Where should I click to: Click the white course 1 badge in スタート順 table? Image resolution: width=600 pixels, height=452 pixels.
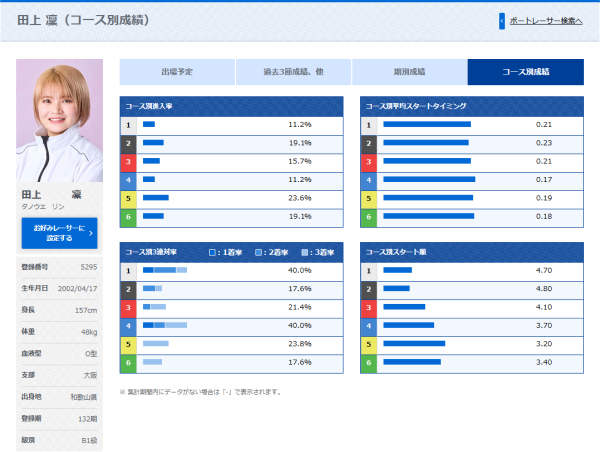click(369, 271)
